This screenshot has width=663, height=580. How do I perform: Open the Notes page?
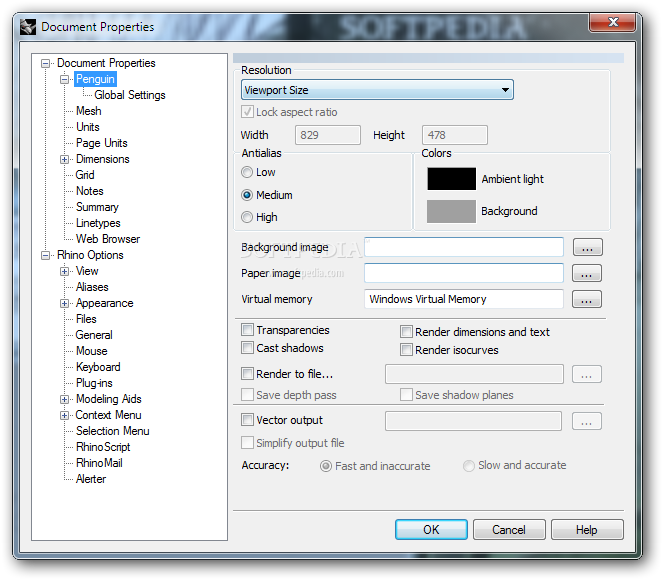coord(90,191)
